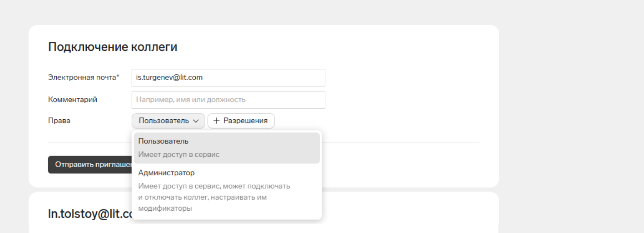Click the Подключение коллеги heading
The height and width of the screenshot is (233, 644).
coord(113,47)
